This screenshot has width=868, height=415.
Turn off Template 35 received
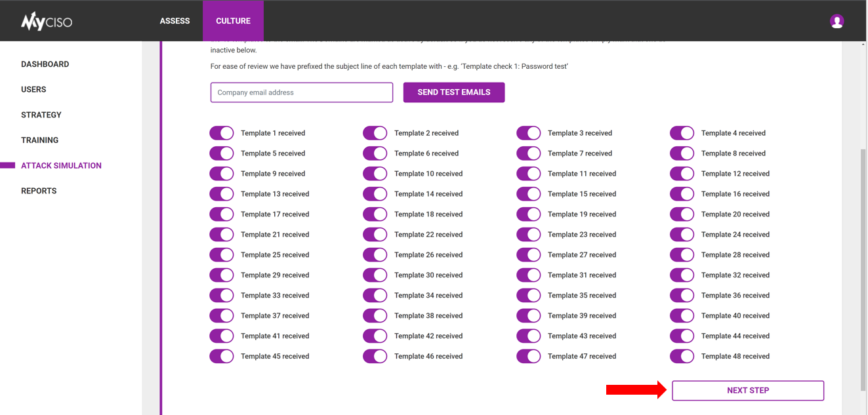click(529, 296)
